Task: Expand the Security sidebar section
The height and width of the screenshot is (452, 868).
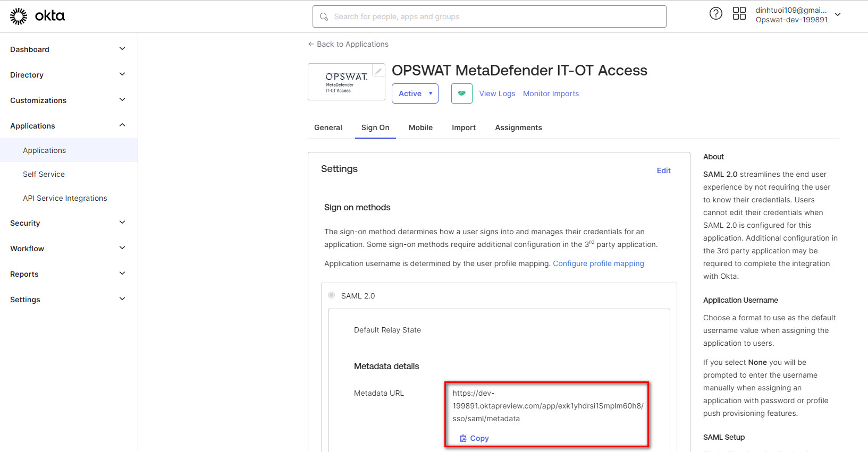Action: click(x=122, y=223)
